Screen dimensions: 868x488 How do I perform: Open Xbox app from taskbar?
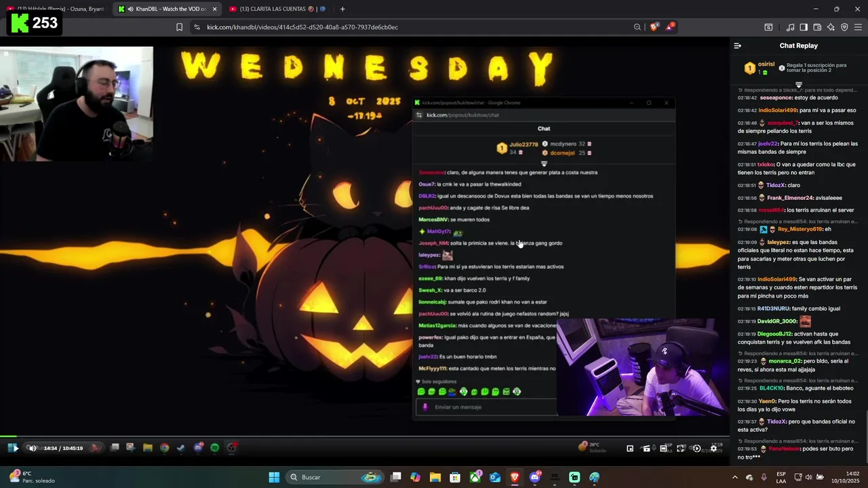click(475, 477)
